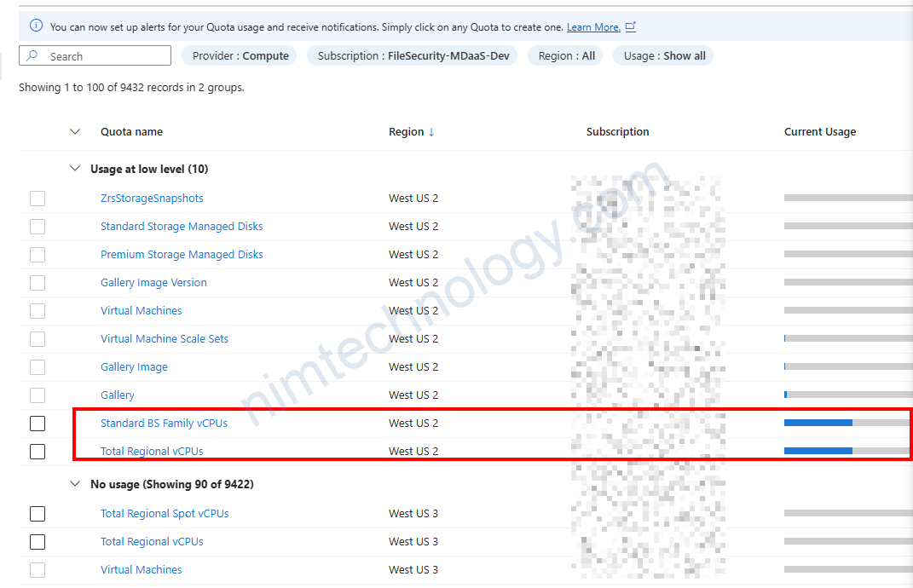Click the info icon in the alert banner
Viewport: 913px width, 588px height.
[36, 26]
